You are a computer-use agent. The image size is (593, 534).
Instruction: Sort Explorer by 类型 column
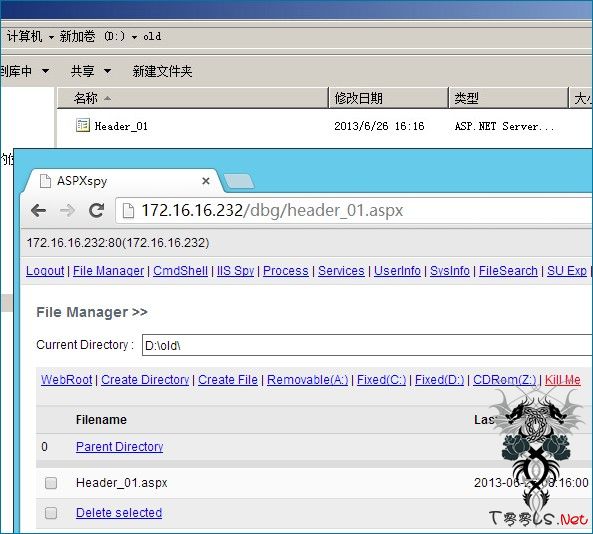tap(508, 98)
